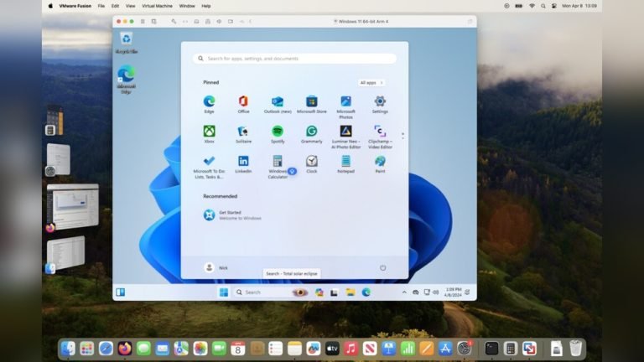The height and width of the screenshot is (362, 644).
Task: Open the View menu
Action: pyautogui.click(x=130, y=6)
